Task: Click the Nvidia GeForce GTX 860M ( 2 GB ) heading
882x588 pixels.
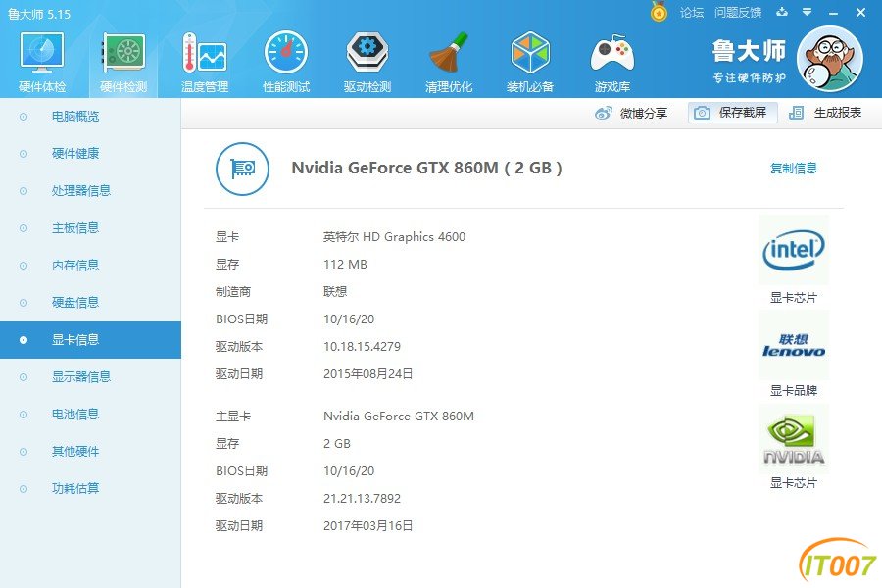Action: point(427,168)
